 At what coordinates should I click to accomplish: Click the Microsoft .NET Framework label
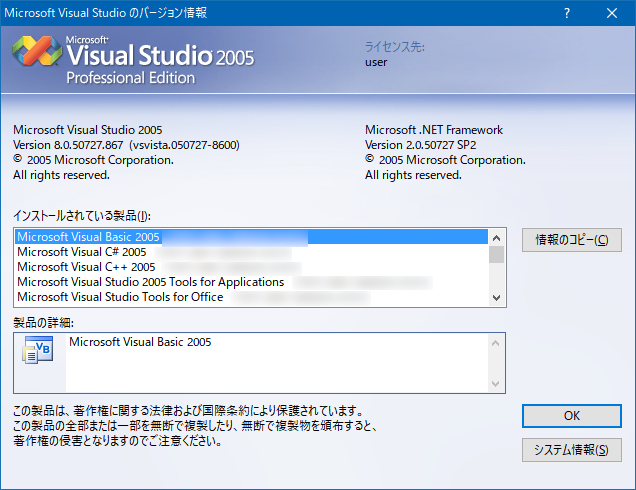point(434,130)
